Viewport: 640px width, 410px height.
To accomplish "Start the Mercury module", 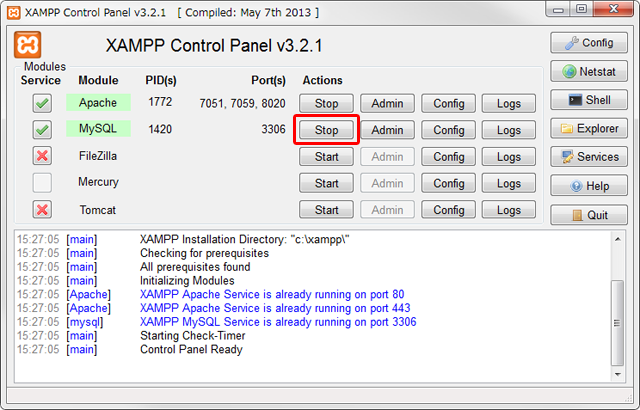I will point(326,183).
